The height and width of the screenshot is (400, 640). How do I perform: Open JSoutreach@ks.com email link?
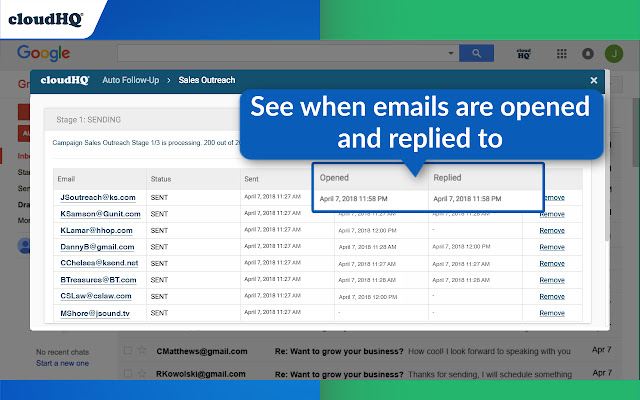click(98, 198)
